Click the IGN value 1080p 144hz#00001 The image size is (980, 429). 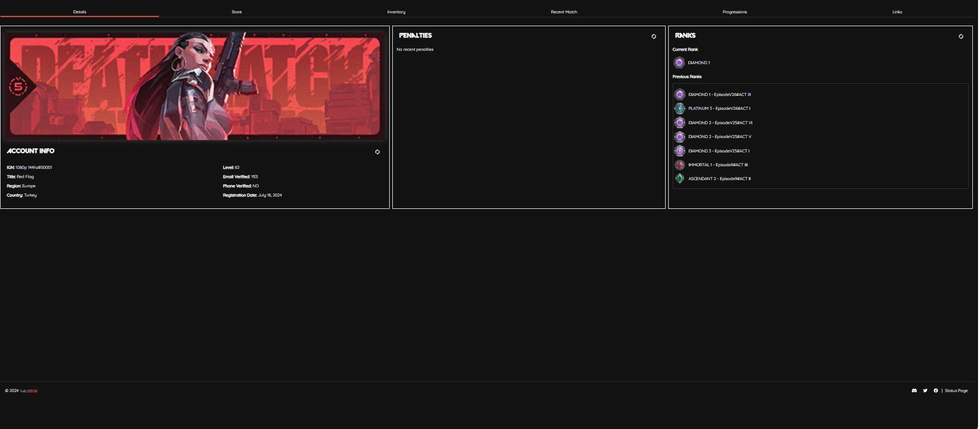(34, 167)
